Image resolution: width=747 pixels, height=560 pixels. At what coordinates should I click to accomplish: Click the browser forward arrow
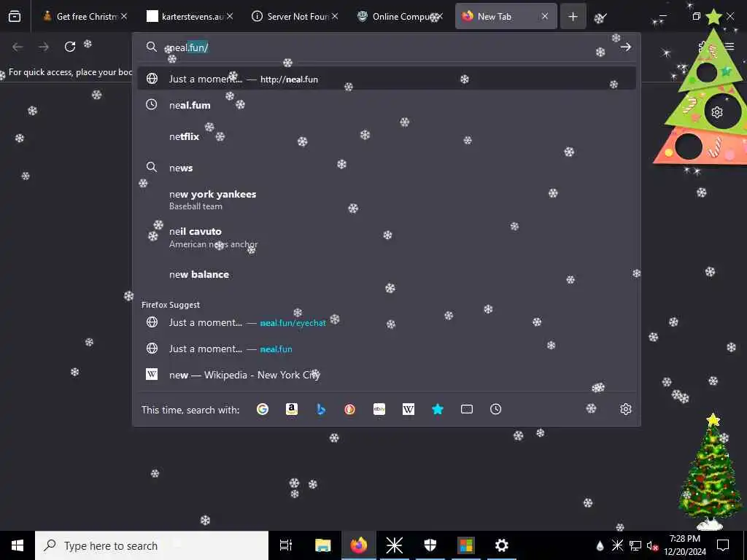click(x=44, y=47)
